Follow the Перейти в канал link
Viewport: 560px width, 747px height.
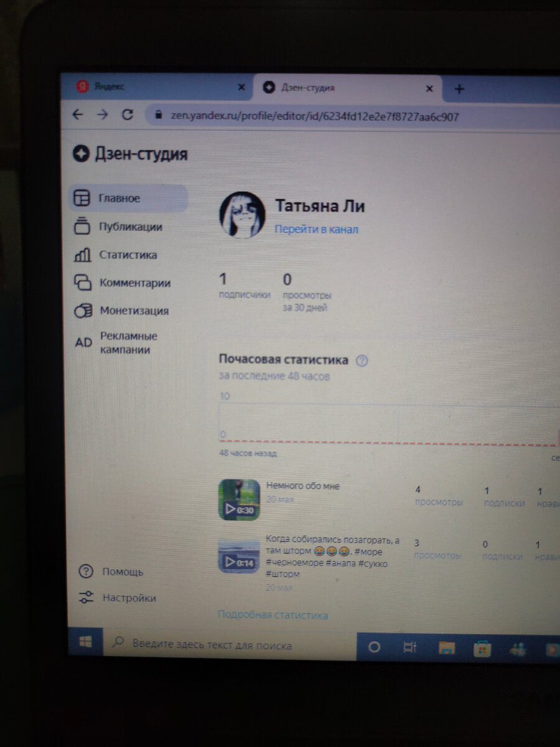pyautogui.click(x=317, y=229)
